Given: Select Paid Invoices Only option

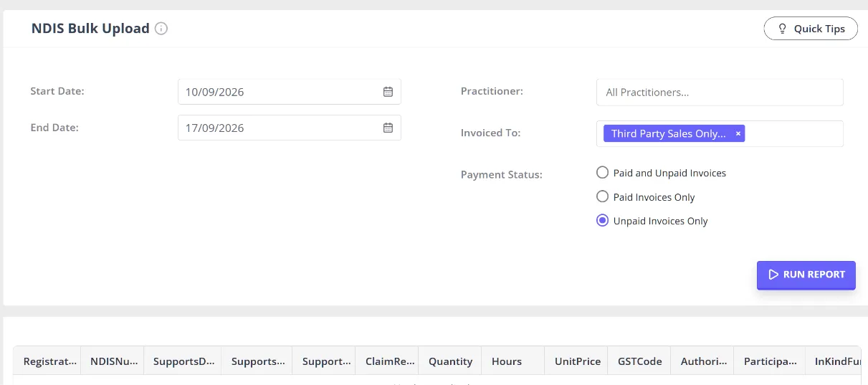Looking at the screenshot, I should (603, 196).
